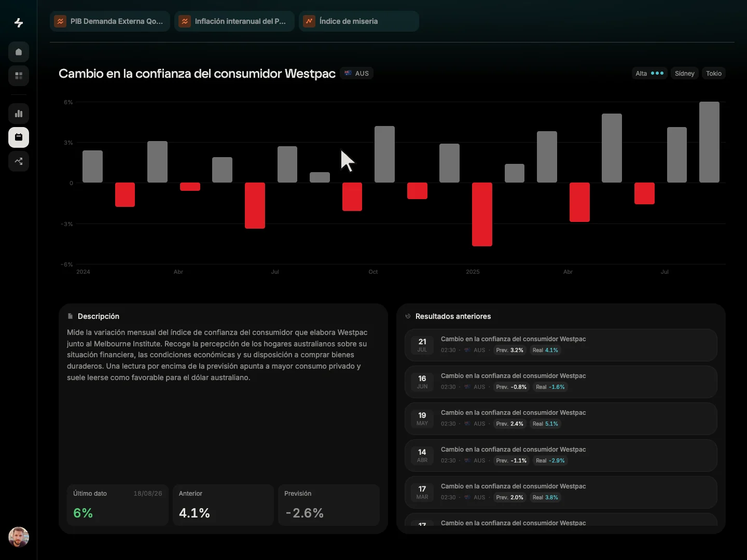Click the flag icon in the 21 JUL row
This screenshot has width=747, height=560.
point(467,350)
